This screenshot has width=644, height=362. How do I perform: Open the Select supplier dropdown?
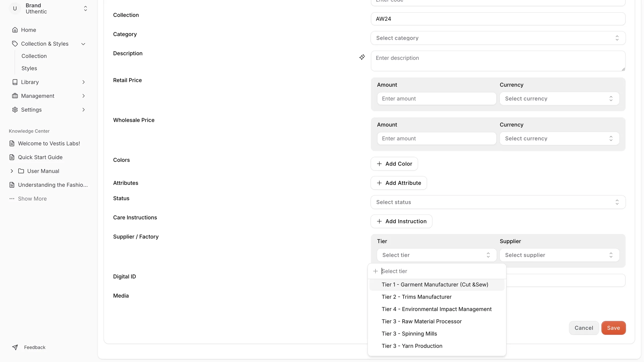point(559,255)
